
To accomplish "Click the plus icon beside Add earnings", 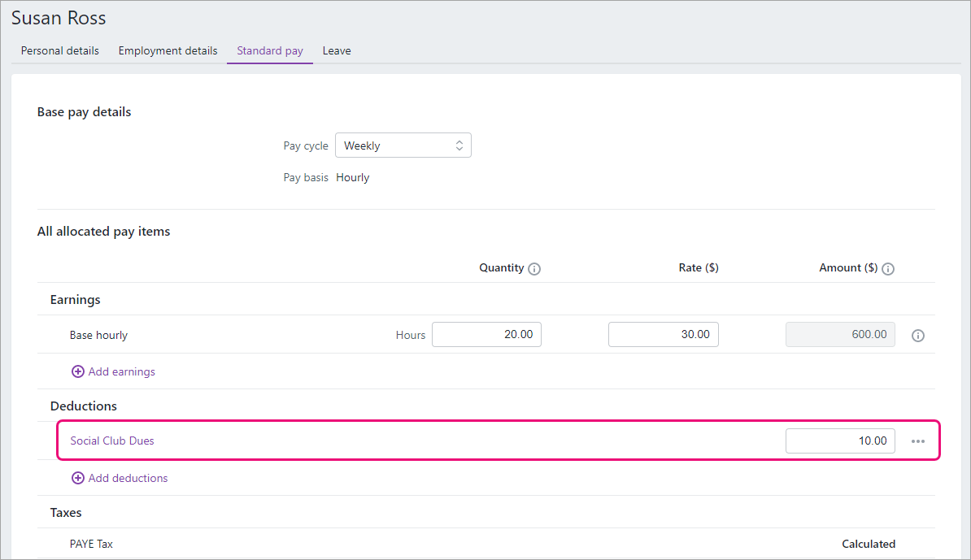I will pyautogui.click(x=78, y=371).
